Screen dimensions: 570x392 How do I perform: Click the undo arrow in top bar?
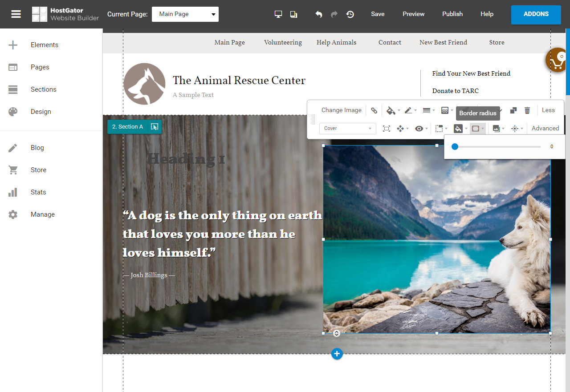[x=319, y=14]
